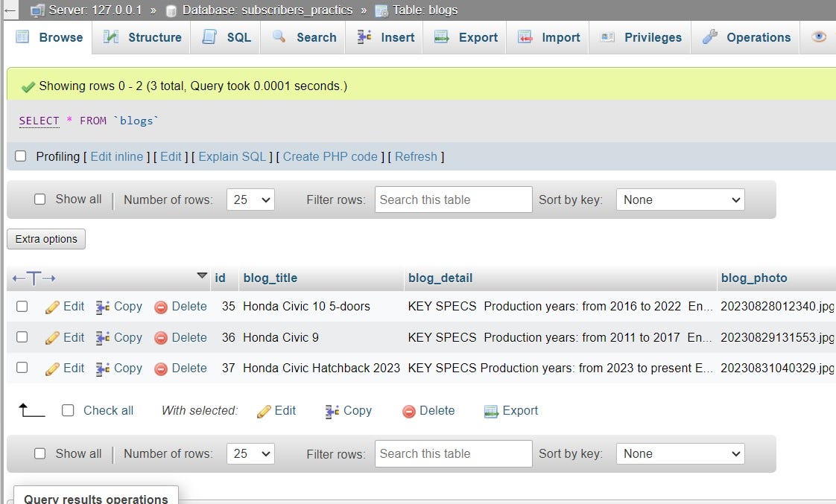
Task: Open the Structure tab
Action: click(142, 37)
